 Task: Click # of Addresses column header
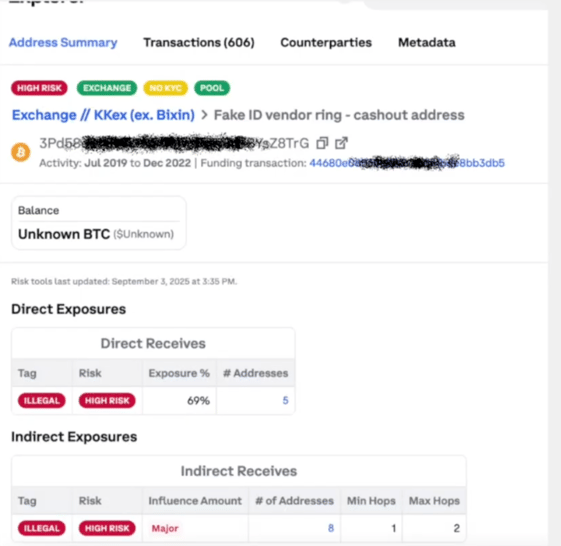[294, 501]
